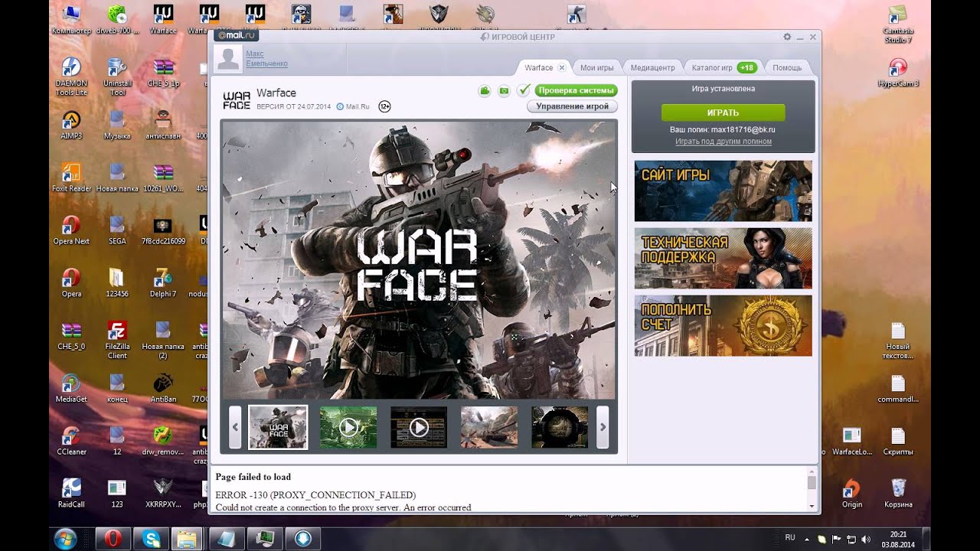The image size is (980, 551).
Task: Open the settings gear in the Game Center title bar
Action: [787, 37]
